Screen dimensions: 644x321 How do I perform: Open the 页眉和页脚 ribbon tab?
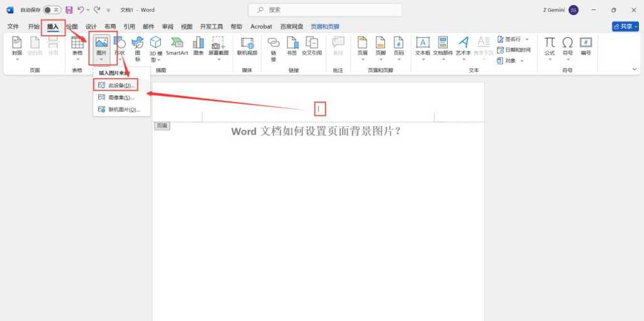coord(325,26)
